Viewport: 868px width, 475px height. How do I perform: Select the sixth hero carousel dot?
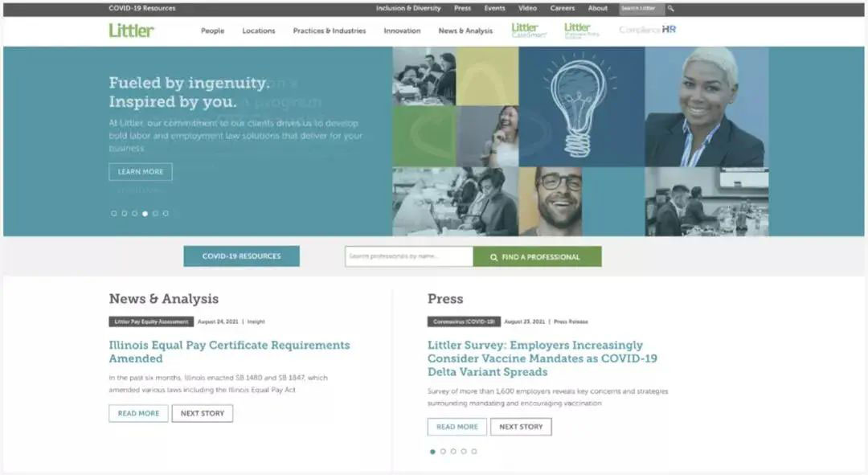(166, 213)
